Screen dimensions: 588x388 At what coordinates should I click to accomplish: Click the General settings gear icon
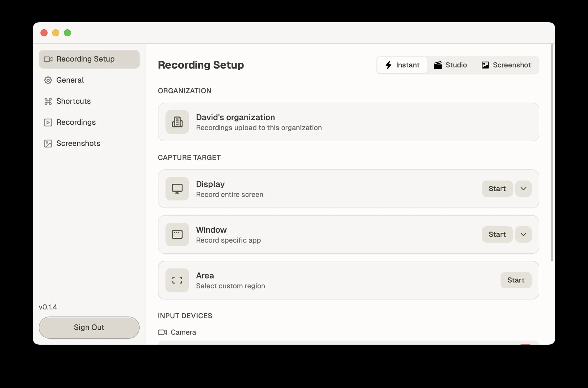(x=48, y=80)
